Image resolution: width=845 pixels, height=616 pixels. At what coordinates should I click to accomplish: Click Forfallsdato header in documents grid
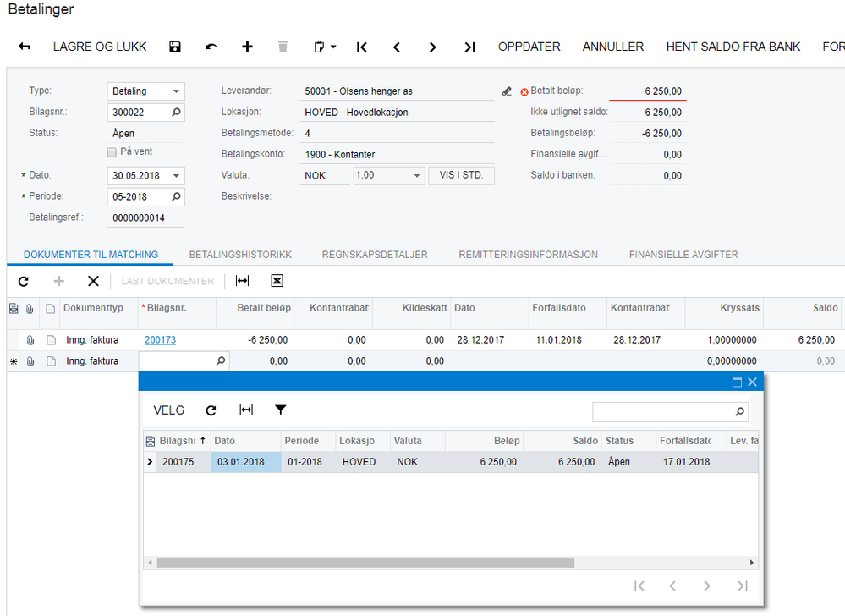point(568,308)
